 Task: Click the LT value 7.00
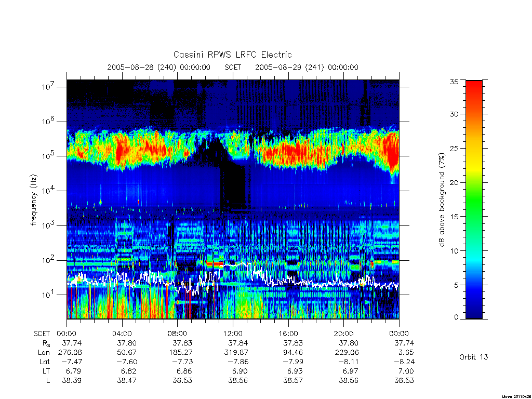click(406, 371)
